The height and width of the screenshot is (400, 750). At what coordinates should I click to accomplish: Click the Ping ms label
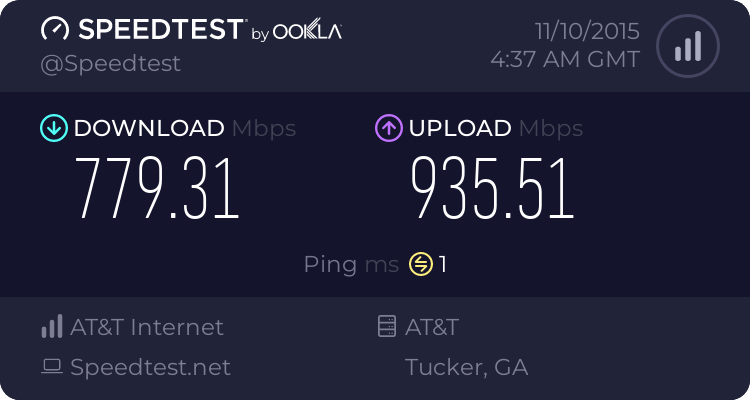pyautogui.click(x=351, y=265)
